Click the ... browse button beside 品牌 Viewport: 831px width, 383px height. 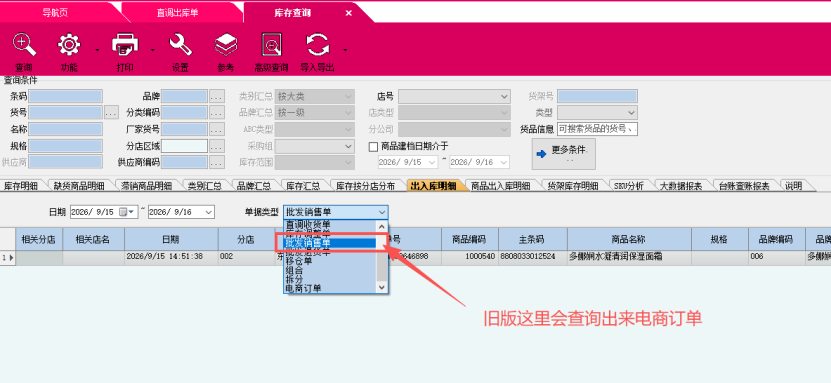[x=217, y=96]
